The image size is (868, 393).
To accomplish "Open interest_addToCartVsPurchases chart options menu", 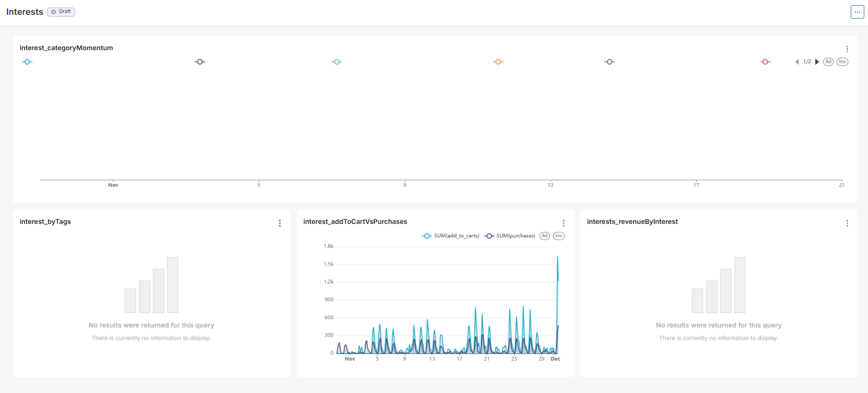I will tap(564, 223).
